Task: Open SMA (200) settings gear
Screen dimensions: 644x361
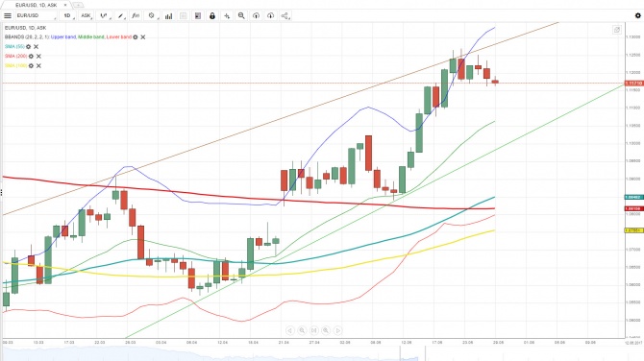Action: pyautogui.click(x=31, y=57)
